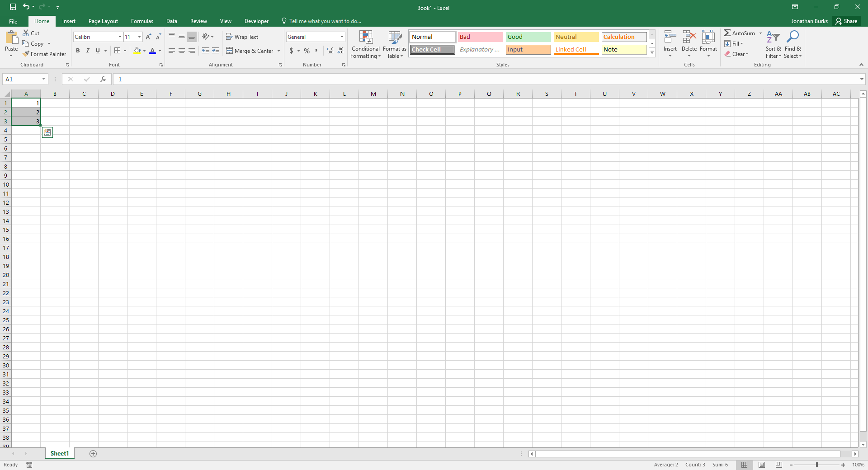Image resolution: width=868 pixels, height=470 pixels.
Task: Open the Formulas ribbon tab
Action: click(x=142, y=21)
